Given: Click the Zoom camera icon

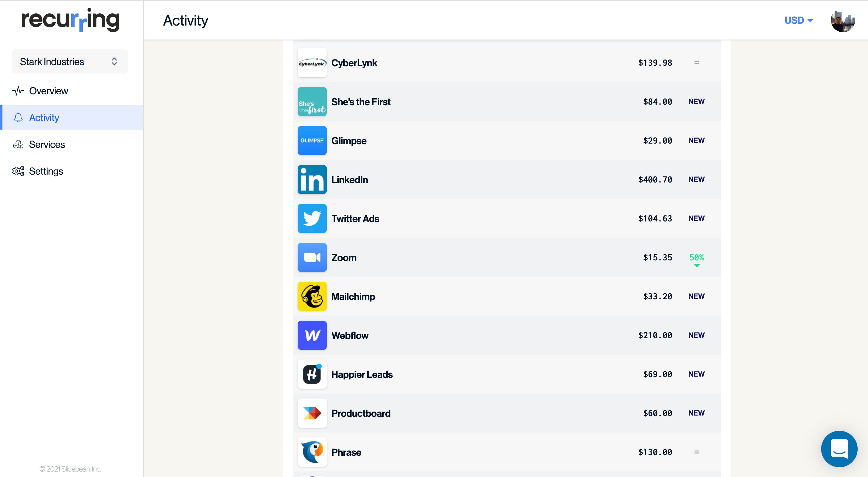Looking at the screenshot, I should [x=312, y=257].
